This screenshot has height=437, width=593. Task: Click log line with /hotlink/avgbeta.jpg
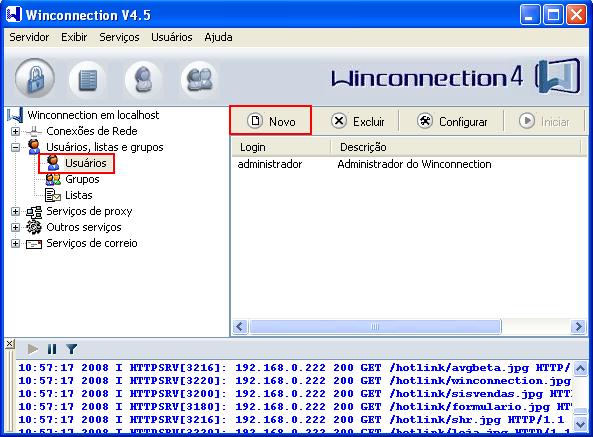[x=294, y=367]
